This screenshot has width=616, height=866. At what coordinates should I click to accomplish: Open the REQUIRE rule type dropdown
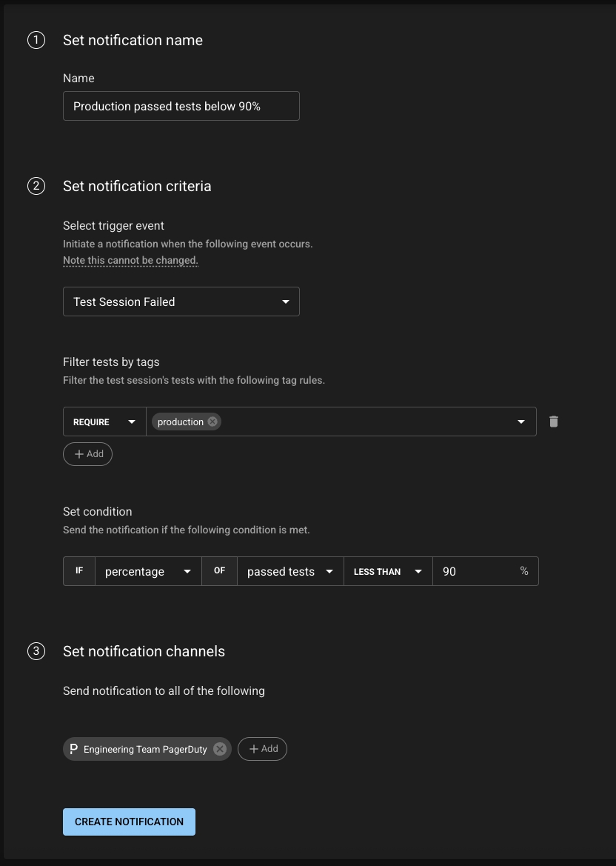[104, 422]
